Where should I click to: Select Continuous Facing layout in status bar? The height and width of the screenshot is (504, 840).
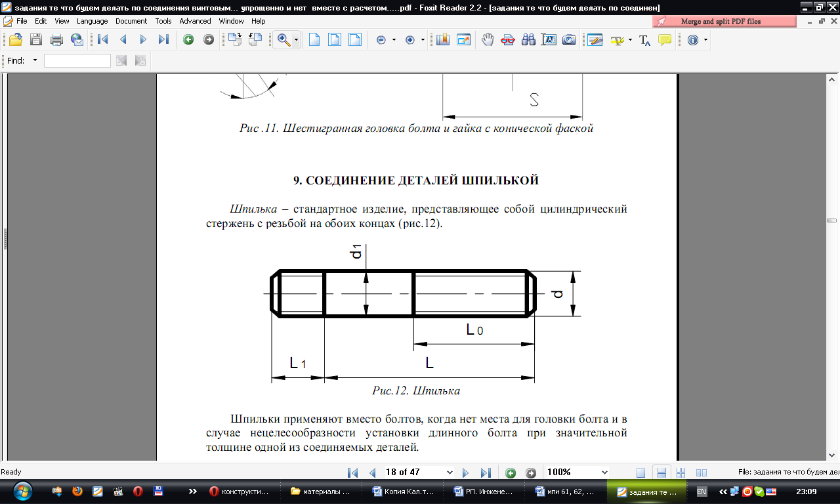point(681,472)
